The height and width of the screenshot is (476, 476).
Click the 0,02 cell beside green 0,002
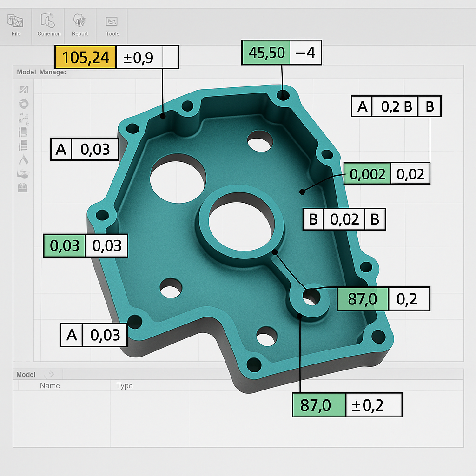tap(410, 174)
